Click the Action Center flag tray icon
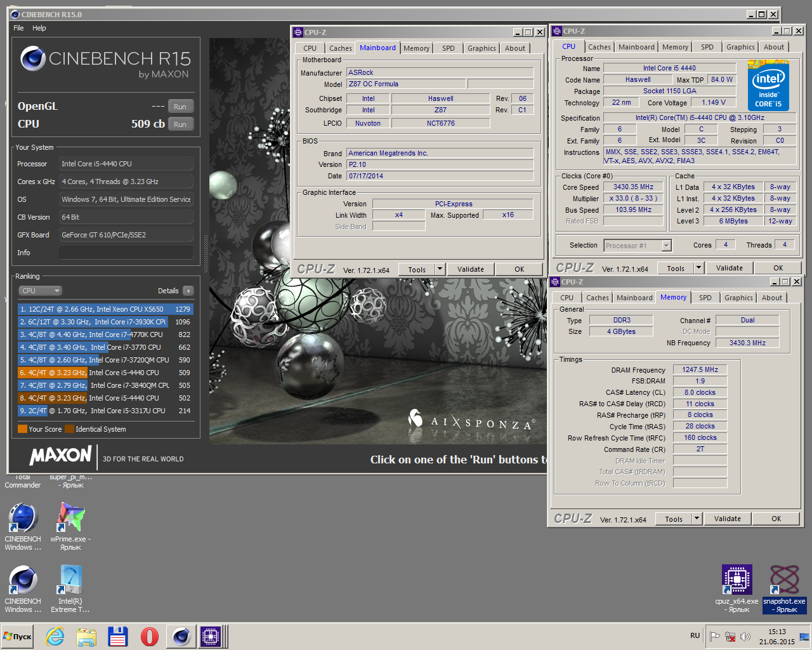The width and height of the screenshot is (812, 650). pyautogui.click(x=714, y=636)
